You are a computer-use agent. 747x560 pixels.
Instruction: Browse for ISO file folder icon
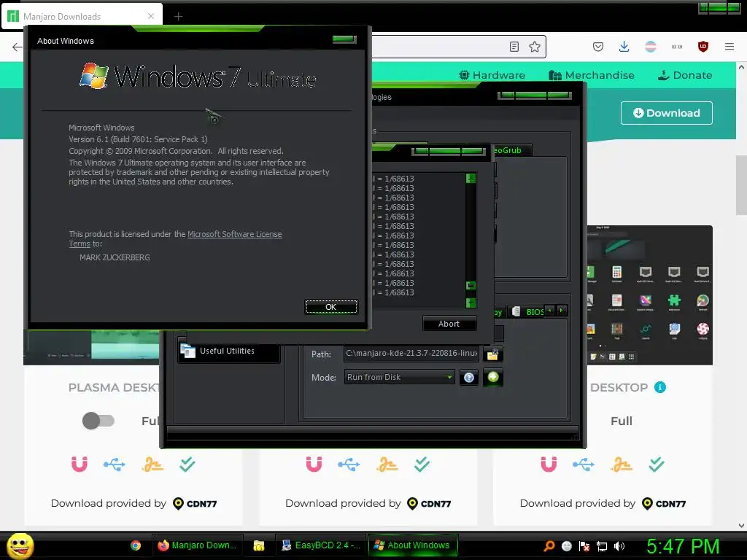pos(492,354)
